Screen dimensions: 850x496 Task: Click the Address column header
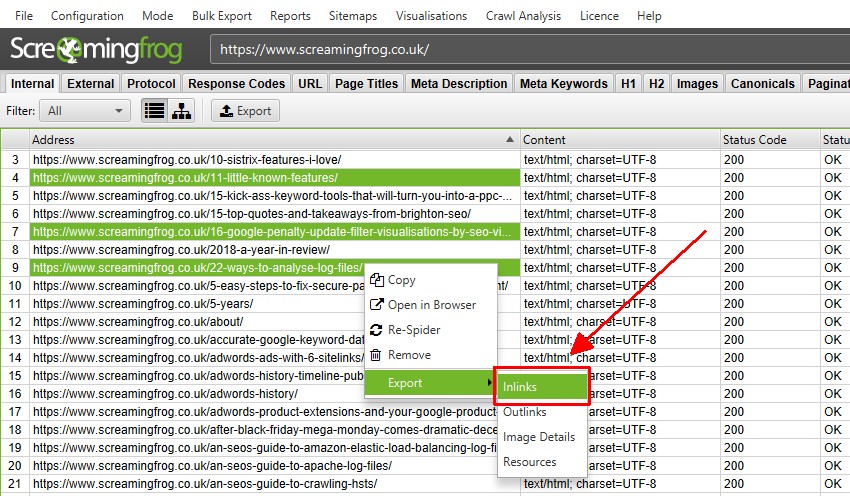point(275,140)
